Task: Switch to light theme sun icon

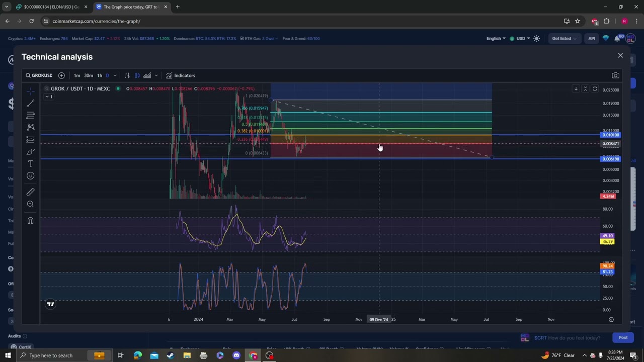Action: [537, 39]
